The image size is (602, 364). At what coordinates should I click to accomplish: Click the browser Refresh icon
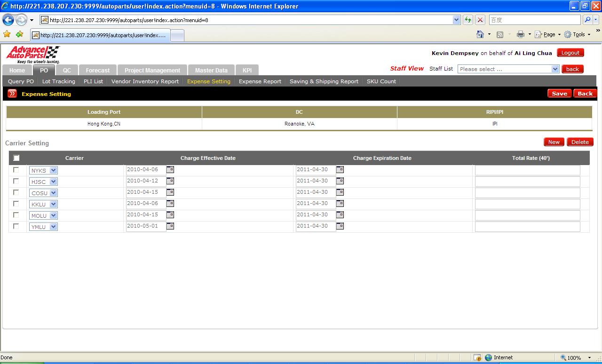[468, 20]
